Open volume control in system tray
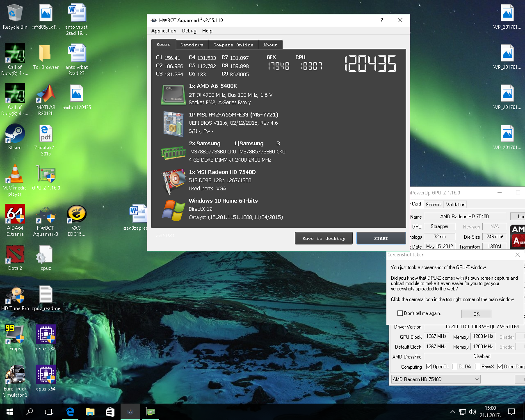The width and height of the screenshot is (525, 420). 472,412
